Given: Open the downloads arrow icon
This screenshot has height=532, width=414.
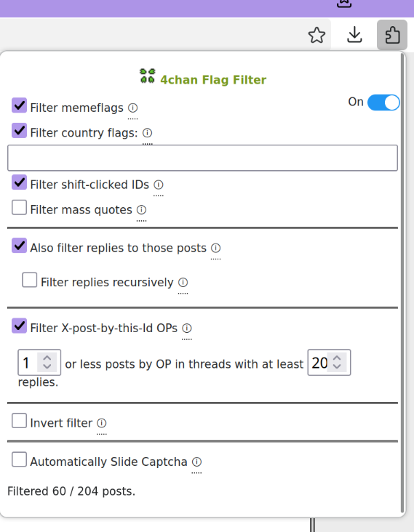Looking at the screenshot, I should pos(354,35).
